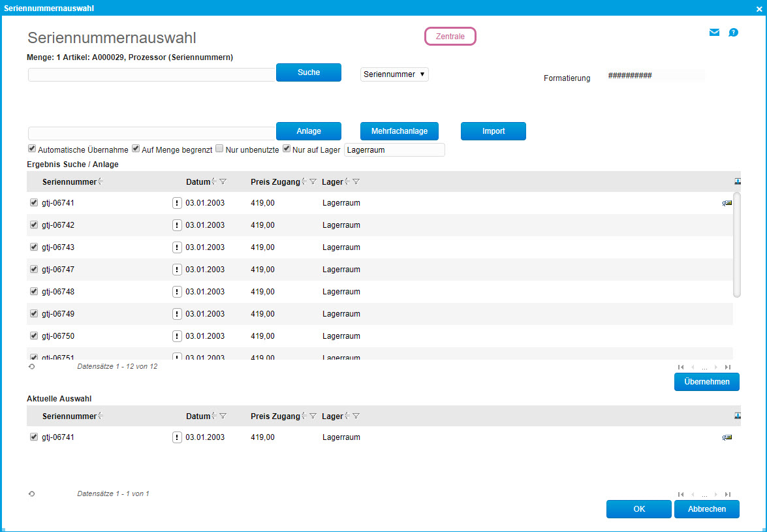Image resolution: width=767 pixels, height=532 pixels.
Task: Click the Lagerraum input field
Action: click(x=394, y=150)
